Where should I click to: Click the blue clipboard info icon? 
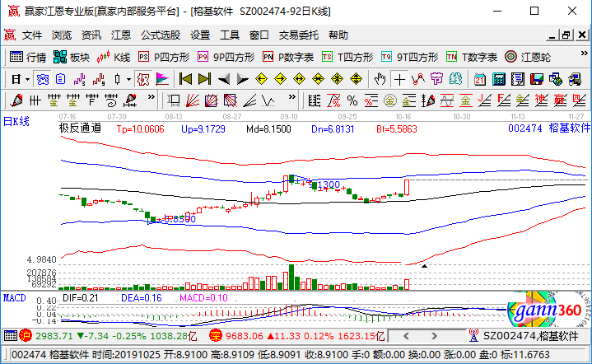(x=60, y=80)
